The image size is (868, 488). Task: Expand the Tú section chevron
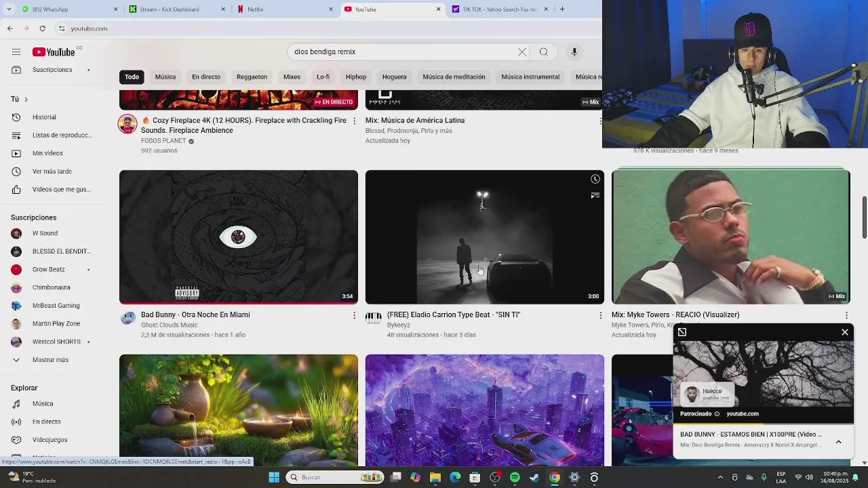[x=26, y=99]
